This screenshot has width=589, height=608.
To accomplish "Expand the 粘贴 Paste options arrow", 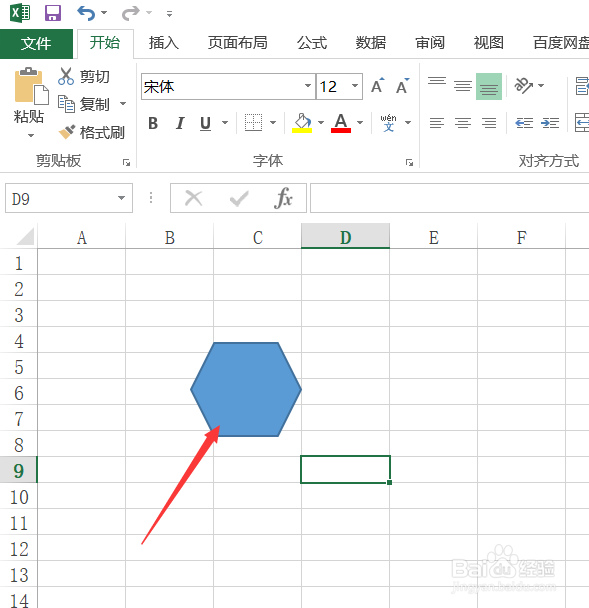I will point(30,135).
